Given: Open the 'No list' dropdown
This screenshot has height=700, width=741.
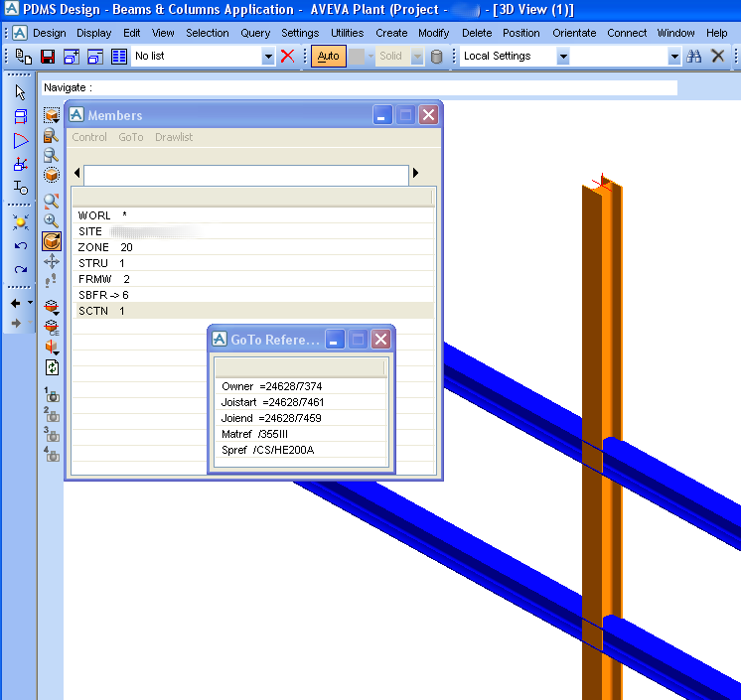Looking at the screenshot, I should pos(267,57).
